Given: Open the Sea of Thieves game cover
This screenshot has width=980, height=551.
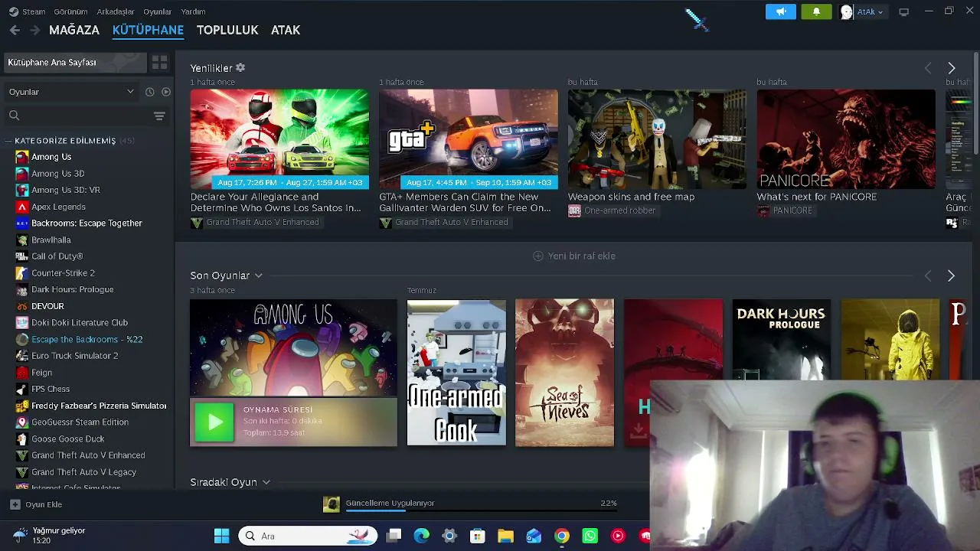Looking at the screenshot, I should coord(564,373).
